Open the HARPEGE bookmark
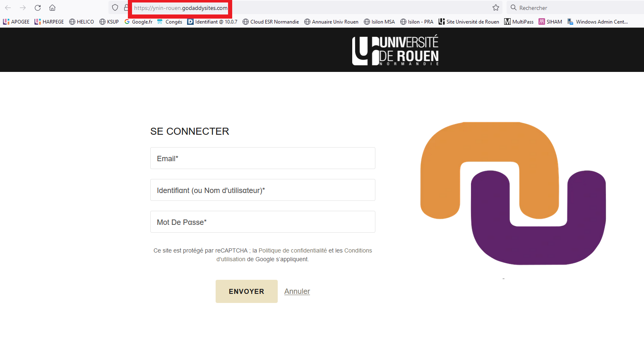644x348 pixels. tap(49, 22)
